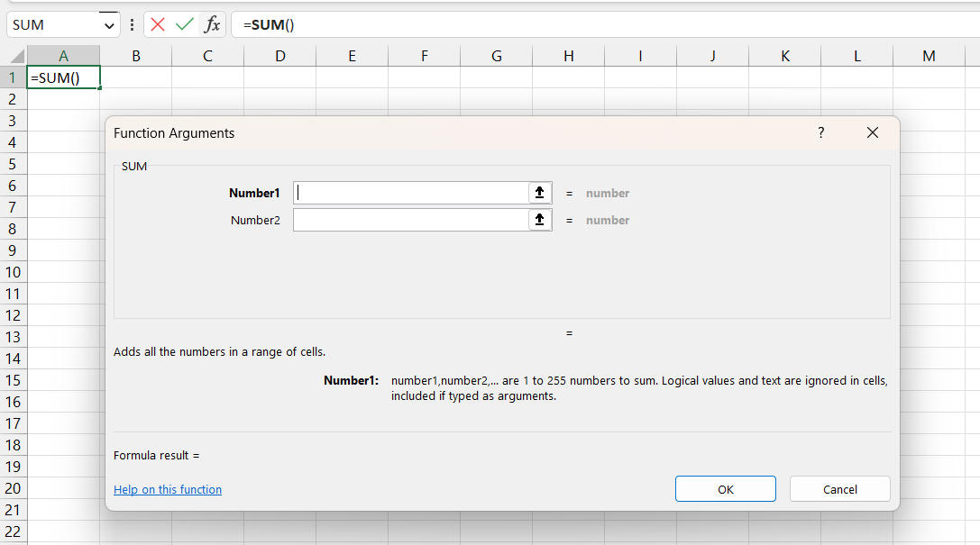The height and width of the screenshot is (545, 980).
Task: Collapse dialog using Number1 range selector icon
Action: pos(539,193)
